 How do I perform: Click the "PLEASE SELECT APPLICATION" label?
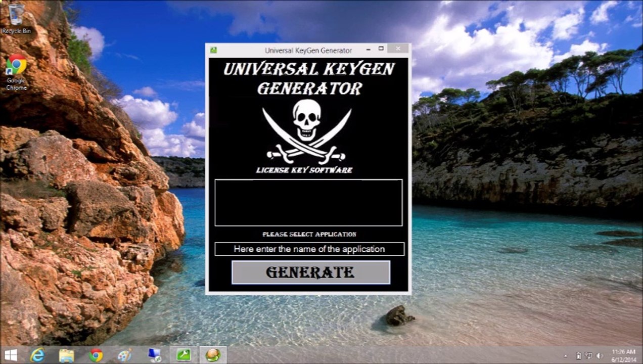[309, 234]
